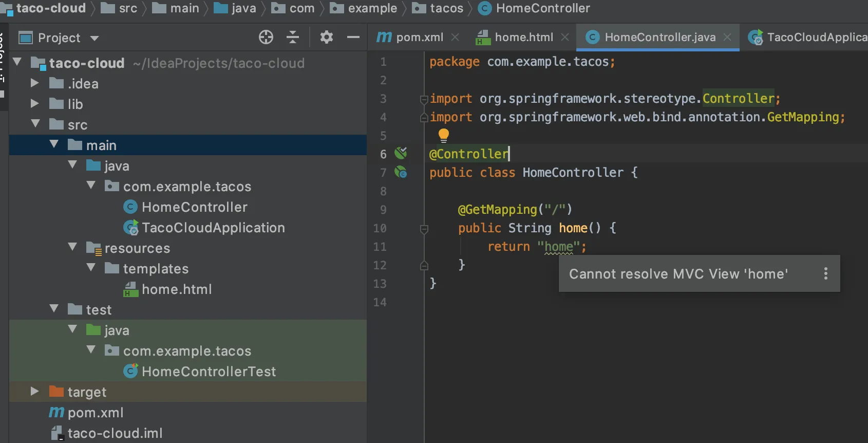Image resolution: width=868 pixels, height=443 pixels.
Task: Toggle fold on the import block
Action: [424, 99]
